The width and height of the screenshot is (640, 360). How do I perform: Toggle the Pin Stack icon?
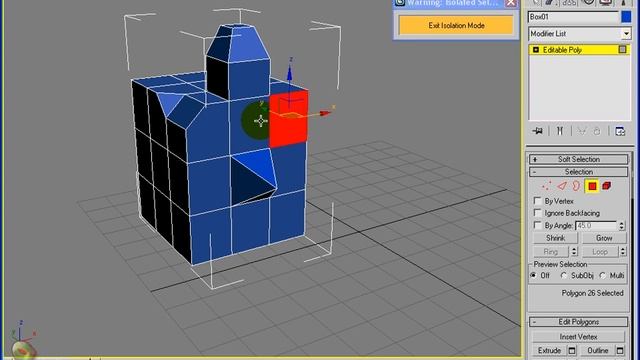tap(537, 131)
